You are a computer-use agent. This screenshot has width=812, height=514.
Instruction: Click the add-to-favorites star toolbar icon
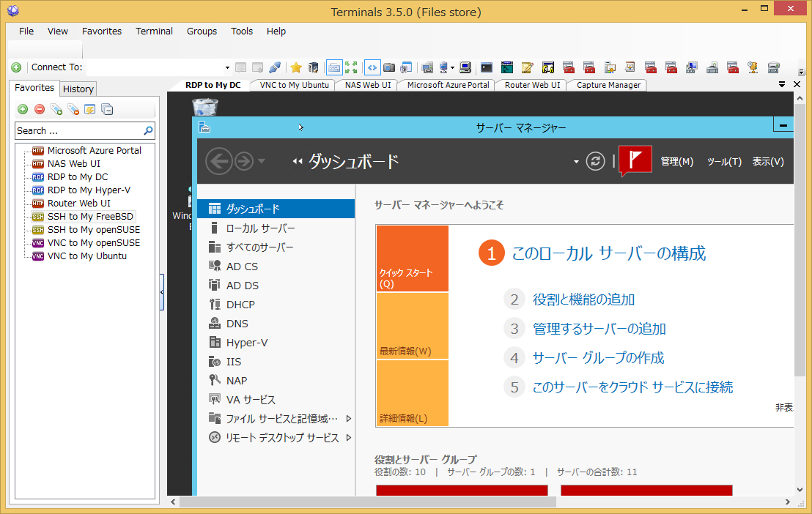(x=295, y=67)
